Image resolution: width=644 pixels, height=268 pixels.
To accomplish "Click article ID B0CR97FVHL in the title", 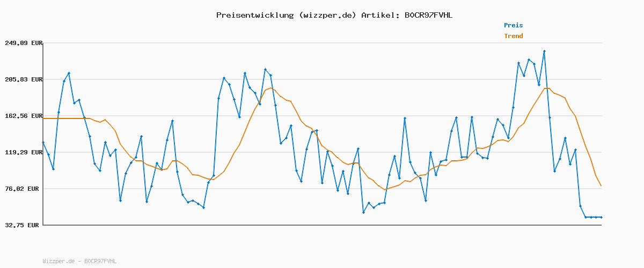I will (428, 15).
